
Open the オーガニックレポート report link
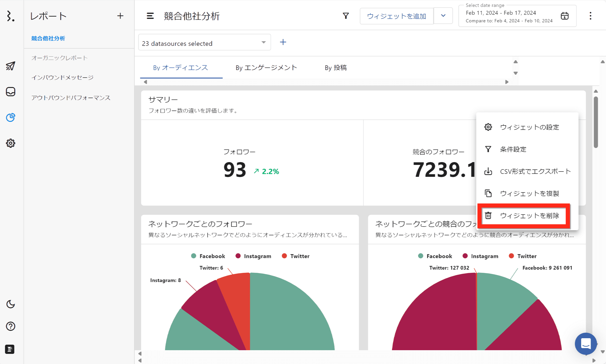[x=59, y=58]
